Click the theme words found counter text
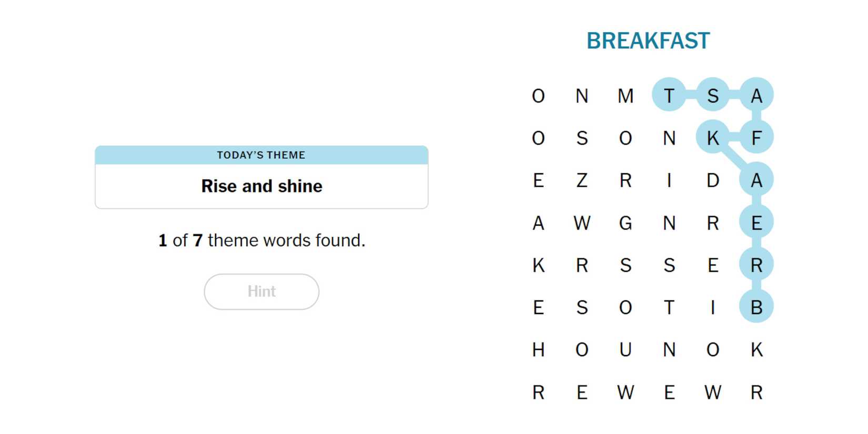 (x=261, y=240)
